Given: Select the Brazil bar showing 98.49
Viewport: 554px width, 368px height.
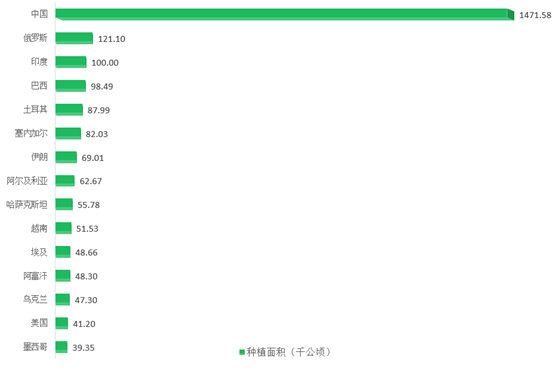Looking at the screenshot, I should pyautogui.click(x=71, y=86).
